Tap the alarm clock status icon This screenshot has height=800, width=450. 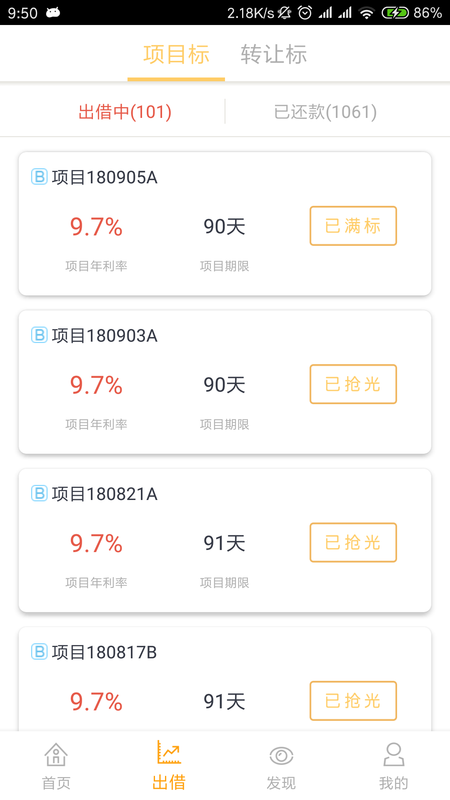305,13
